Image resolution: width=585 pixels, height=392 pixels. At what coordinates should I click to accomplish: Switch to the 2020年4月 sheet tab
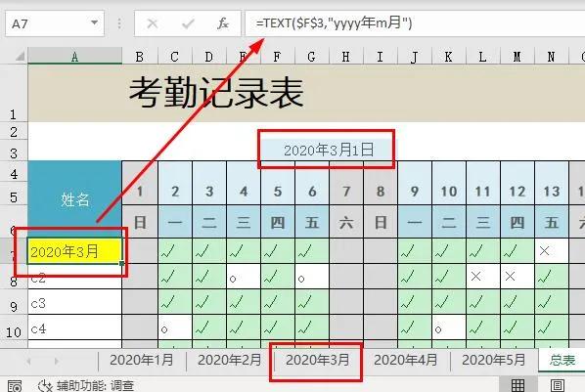(x=406, y=361)
